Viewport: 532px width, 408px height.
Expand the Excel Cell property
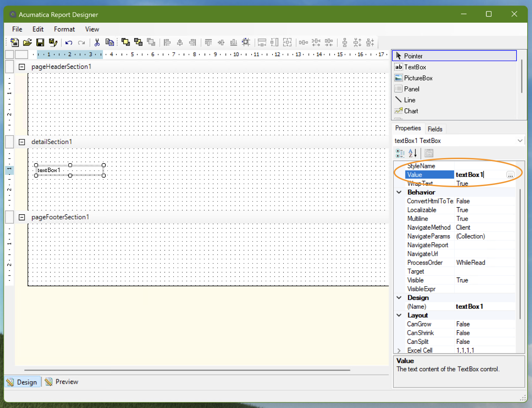pos(399,350)
